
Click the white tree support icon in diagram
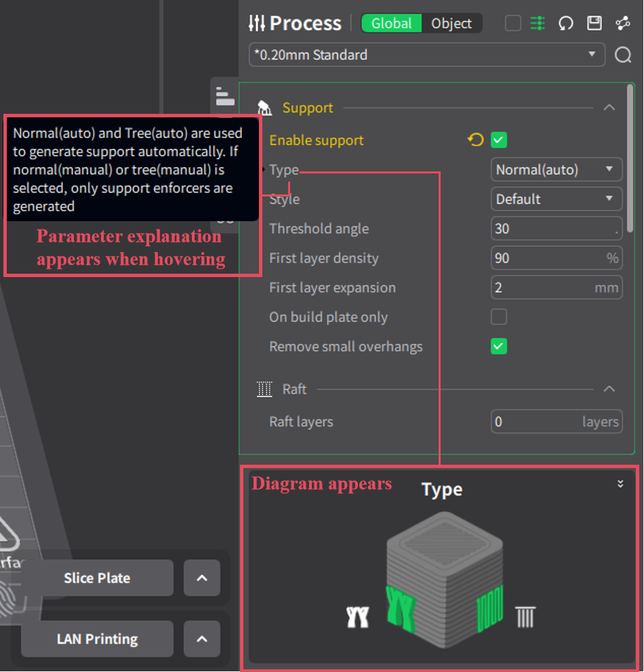coord(357,617)
